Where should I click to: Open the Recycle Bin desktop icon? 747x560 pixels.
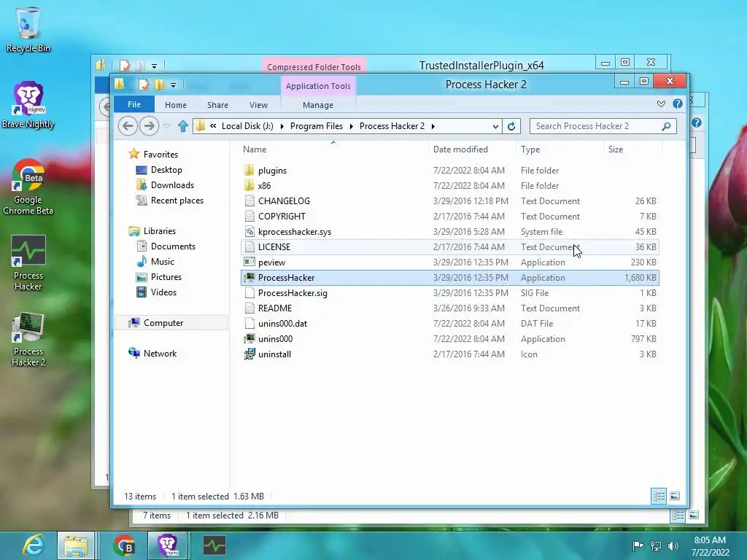pos(28,28)
